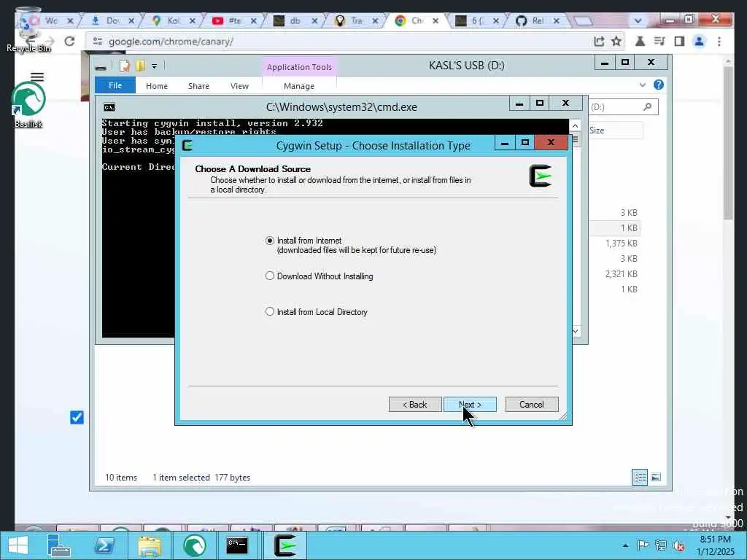Viewport: 747px width, 560px height.
Task: Bookmark this page with the star icon
Action: pyautogui.click(x=616, y=42)
